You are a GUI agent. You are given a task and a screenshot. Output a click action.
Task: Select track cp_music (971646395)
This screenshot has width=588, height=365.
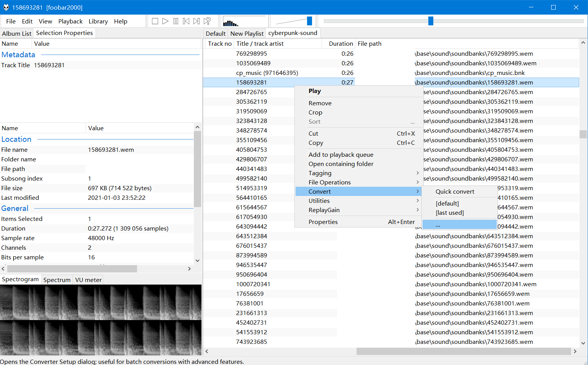point(391,73)
